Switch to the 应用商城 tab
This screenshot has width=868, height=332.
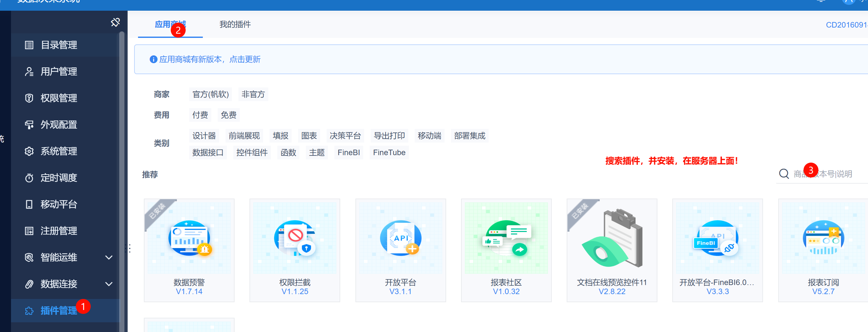170,25
